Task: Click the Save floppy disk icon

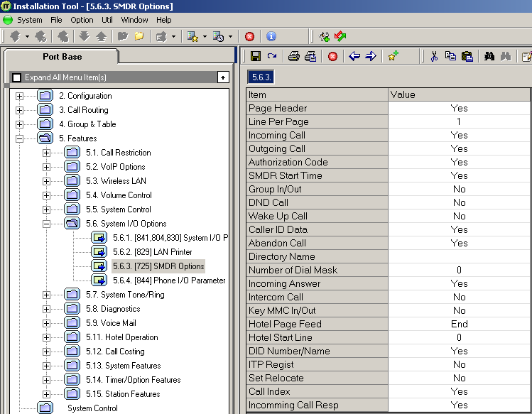Action: (255, 56)
